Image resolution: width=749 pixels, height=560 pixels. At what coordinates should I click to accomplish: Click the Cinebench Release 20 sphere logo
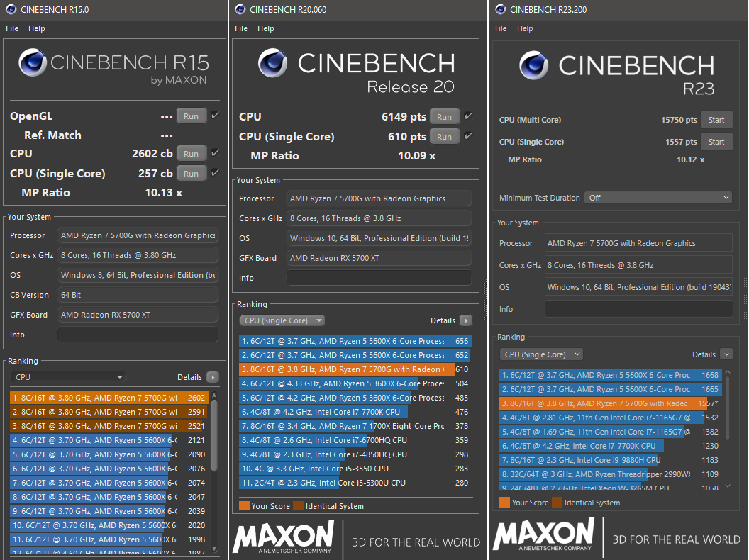tap(273, 62)
